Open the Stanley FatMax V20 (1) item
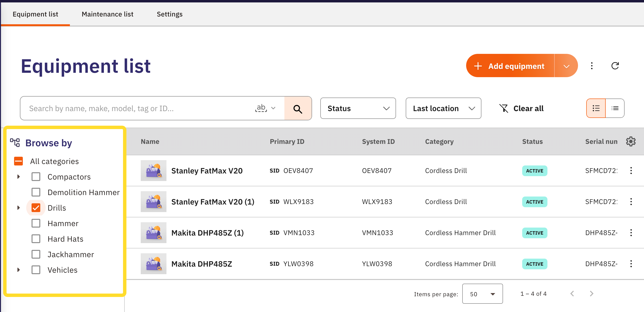Viewport: 644px width, 312px height. click(x=213, y=202)
